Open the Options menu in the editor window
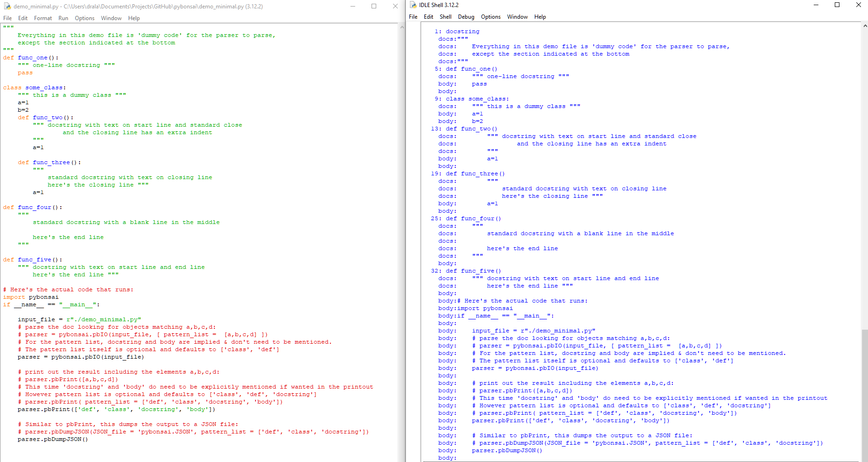This screenshot has height=462, width=868. click(85, 18)
